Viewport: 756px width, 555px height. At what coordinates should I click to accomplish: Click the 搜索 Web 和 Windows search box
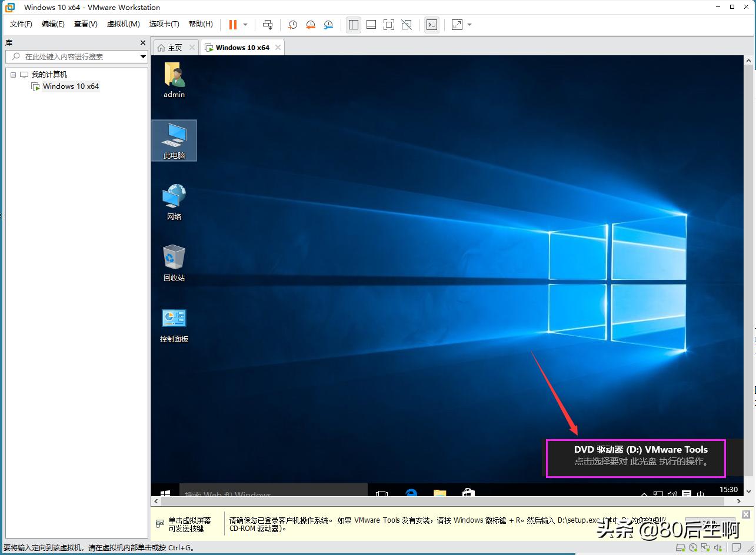tap(272, 493)
